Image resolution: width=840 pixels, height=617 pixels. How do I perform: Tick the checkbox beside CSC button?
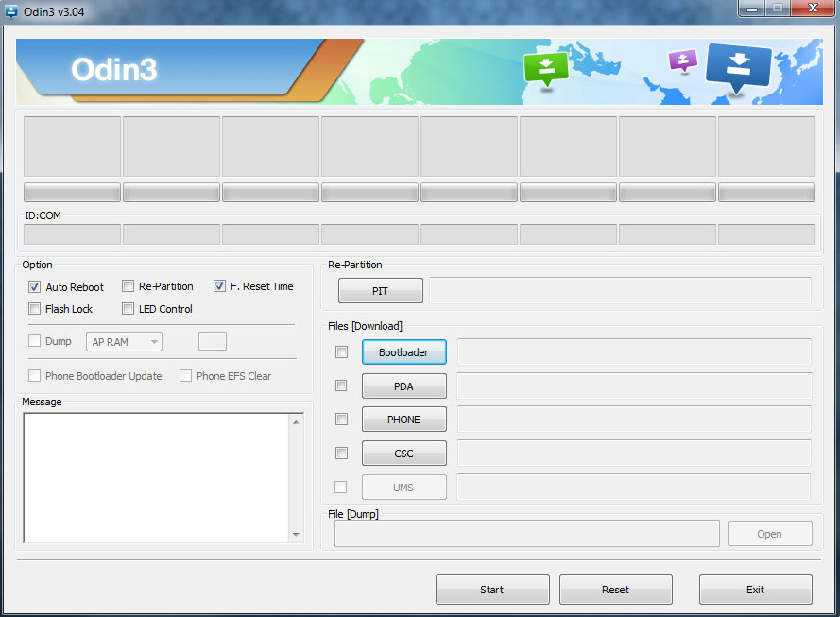click(341, 454)
